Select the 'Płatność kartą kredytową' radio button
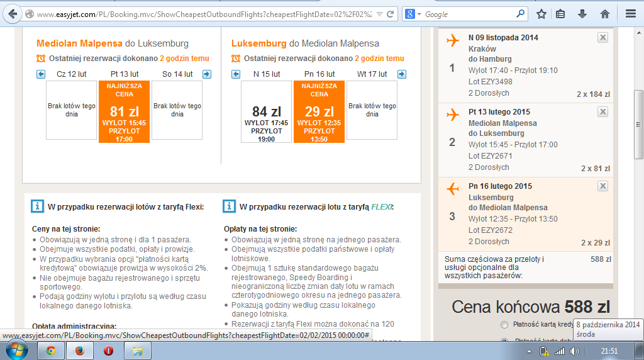The image size is (644, 360). [x=504, y=325]
